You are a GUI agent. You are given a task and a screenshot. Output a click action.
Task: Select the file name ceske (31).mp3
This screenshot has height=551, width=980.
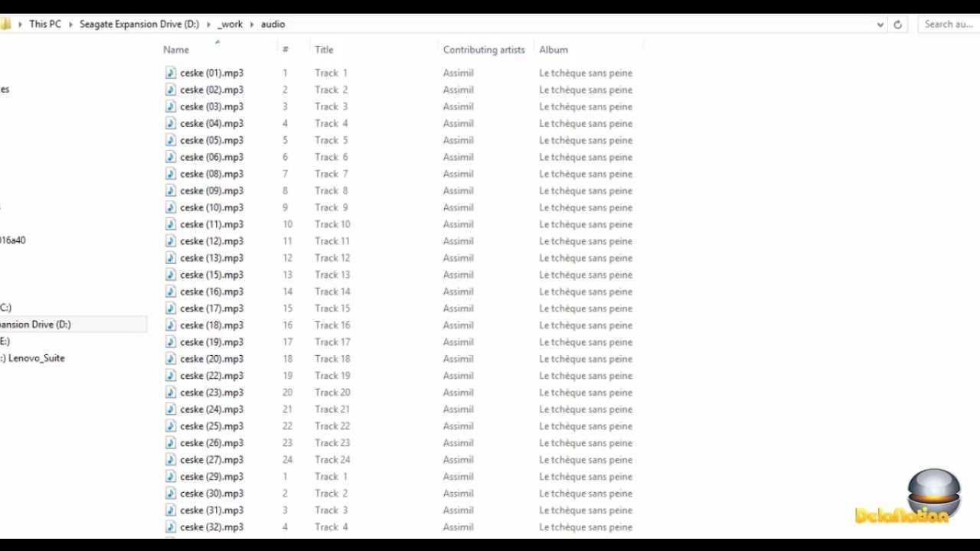[212, 510]
